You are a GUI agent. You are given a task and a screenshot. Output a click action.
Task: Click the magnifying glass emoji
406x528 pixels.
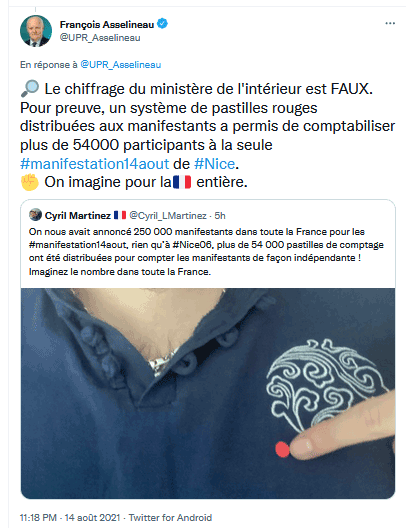(29, 89)
